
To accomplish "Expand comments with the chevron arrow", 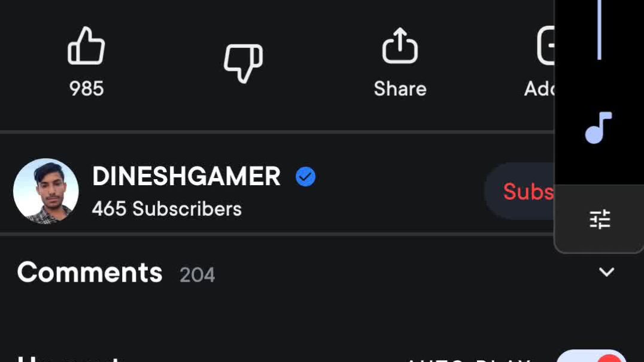I will [606, 272].
